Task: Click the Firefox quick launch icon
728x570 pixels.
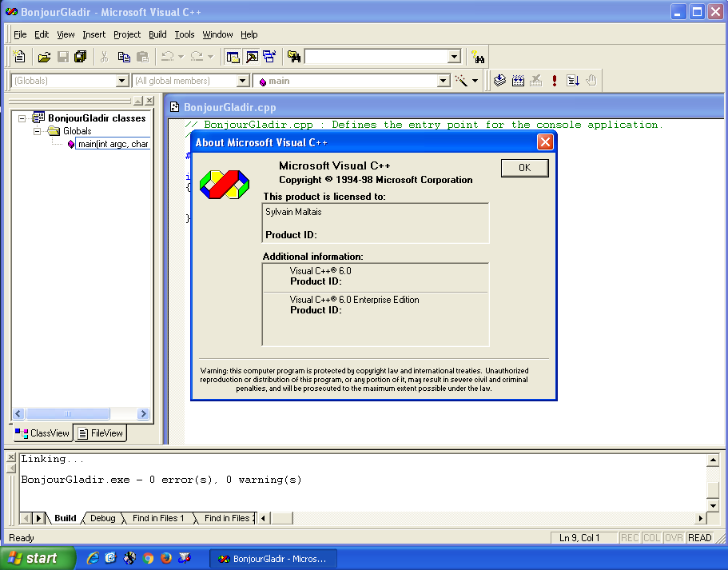Action: pos(166,557)
